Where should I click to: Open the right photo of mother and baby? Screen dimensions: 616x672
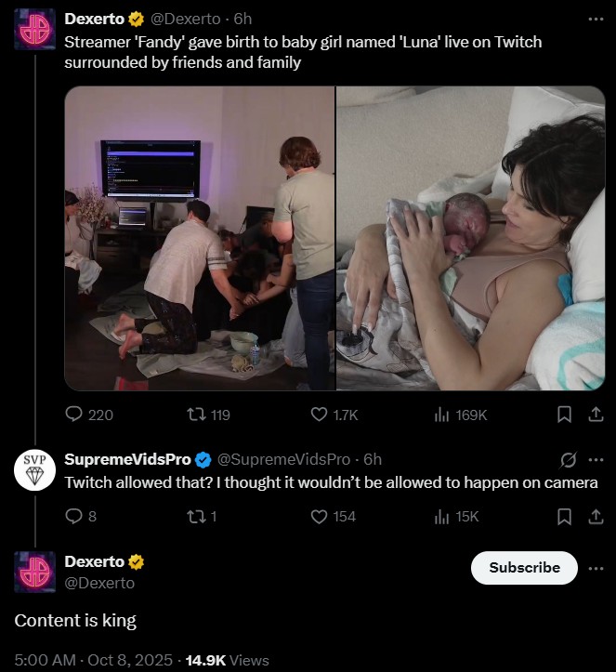coord(470,238)
